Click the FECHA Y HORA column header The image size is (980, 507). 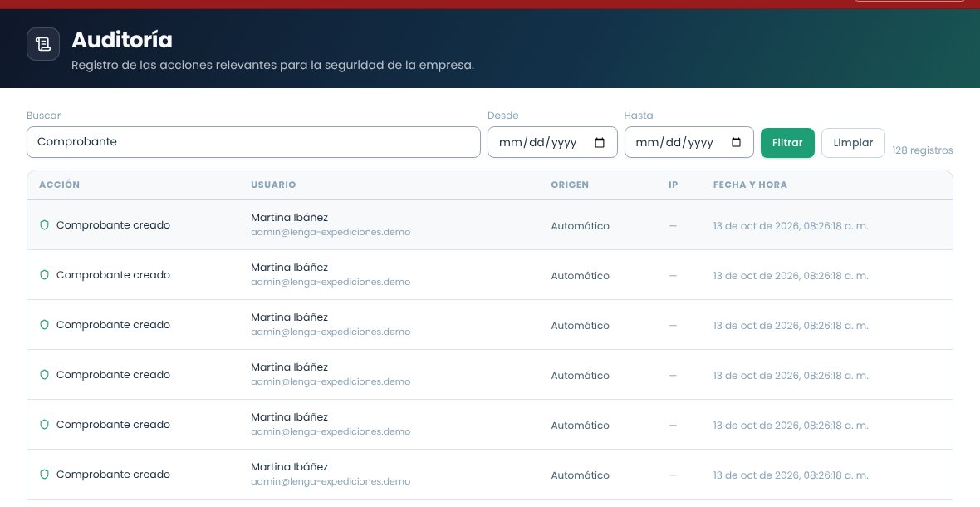pos(750,185)
